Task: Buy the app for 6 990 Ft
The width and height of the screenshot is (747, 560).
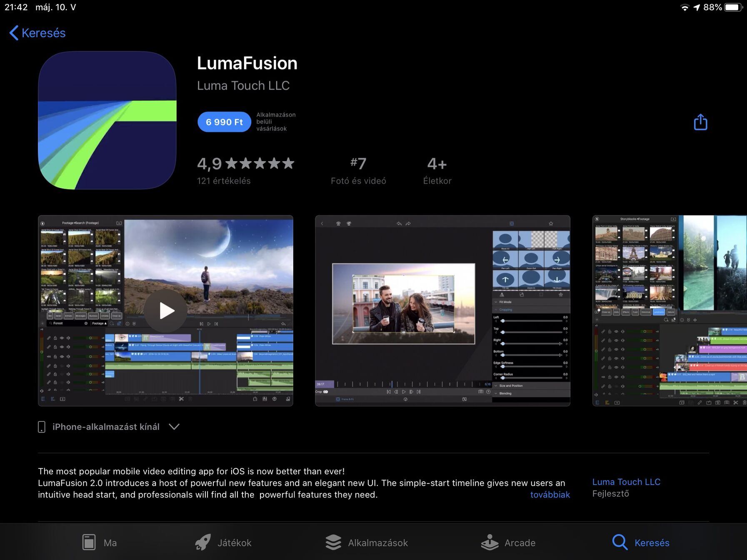Action: (x=224, y=122)
